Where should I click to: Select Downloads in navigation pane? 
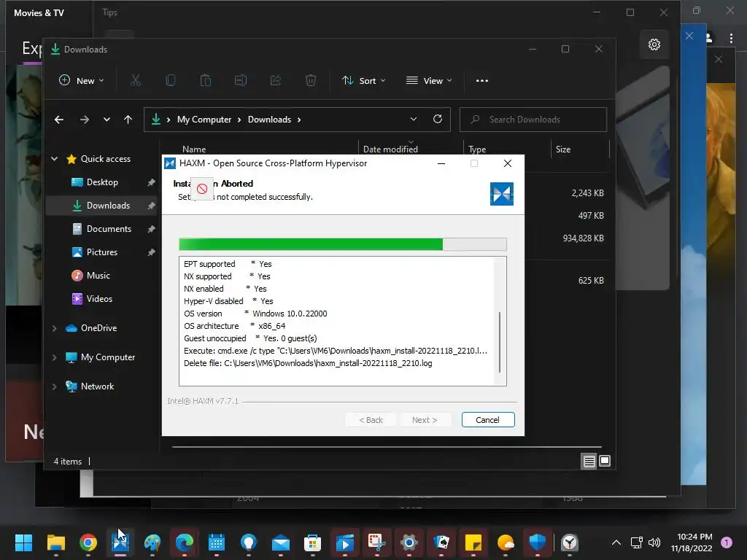tap(108, 205)
